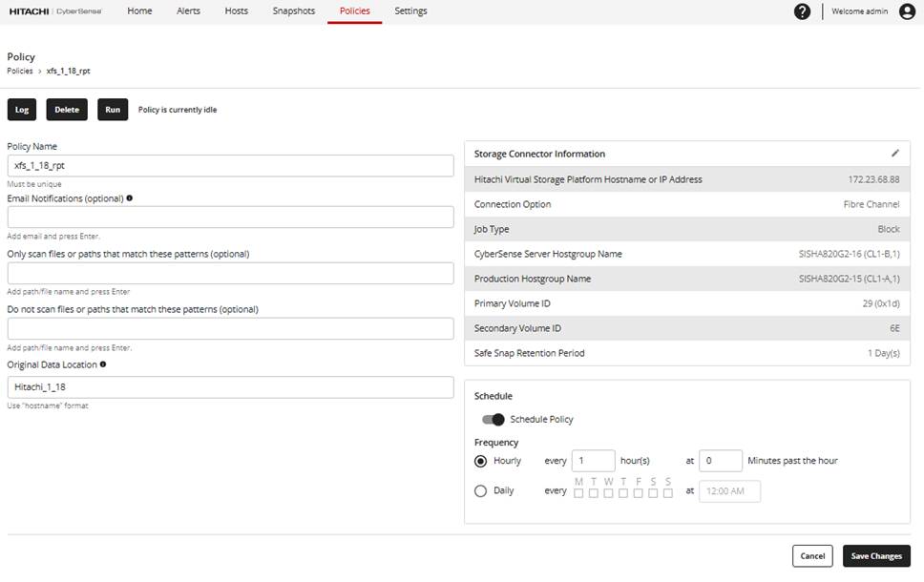Screen dimensions: 924x582
Task: Save Changes to the policy
Action: point(875,555)
